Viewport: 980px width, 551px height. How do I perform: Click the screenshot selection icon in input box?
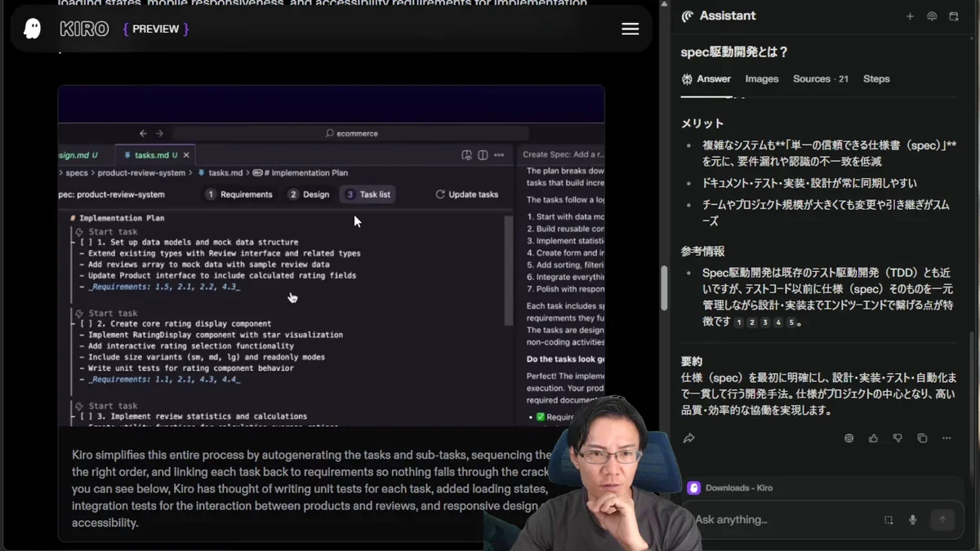click(x=889, y=520)
